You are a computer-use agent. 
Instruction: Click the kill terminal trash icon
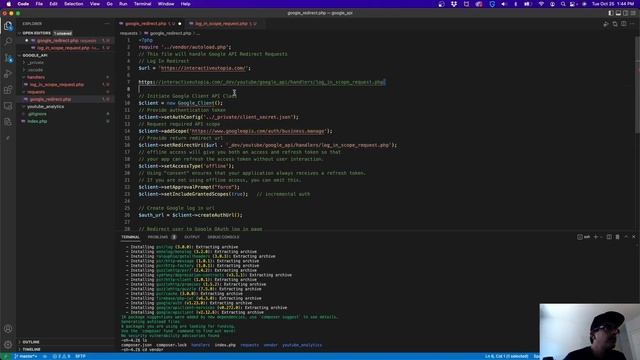617,237
